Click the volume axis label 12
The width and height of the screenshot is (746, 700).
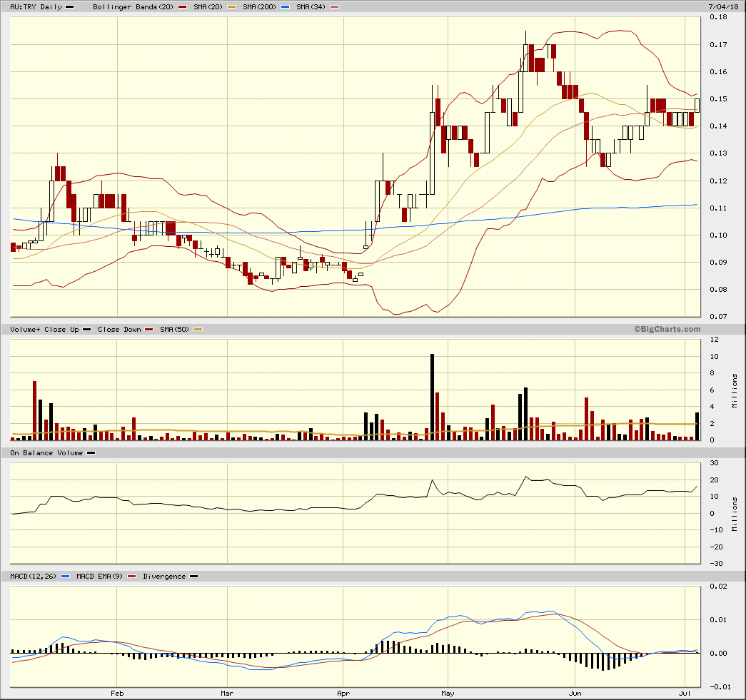(x=714, y=340)
